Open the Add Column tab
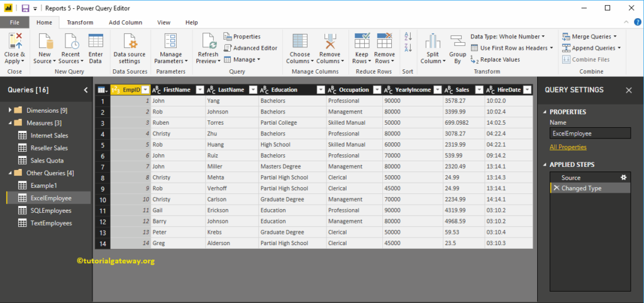Image resolution: width=644 pixels, height=303 pixels. pos(125,23)
